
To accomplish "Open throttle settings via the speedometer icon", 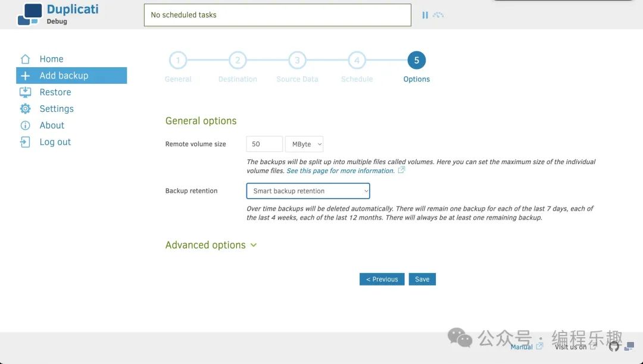I will (x=438, y=15).
